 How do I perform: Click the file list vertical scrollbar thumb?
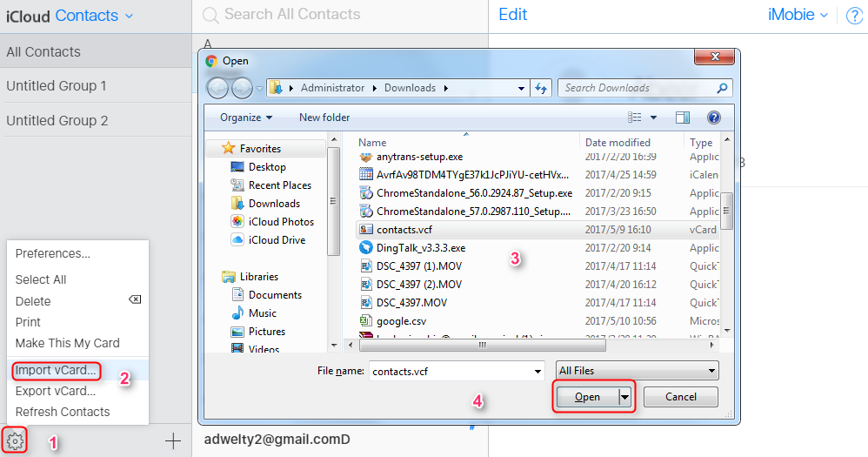pos(727,211)
